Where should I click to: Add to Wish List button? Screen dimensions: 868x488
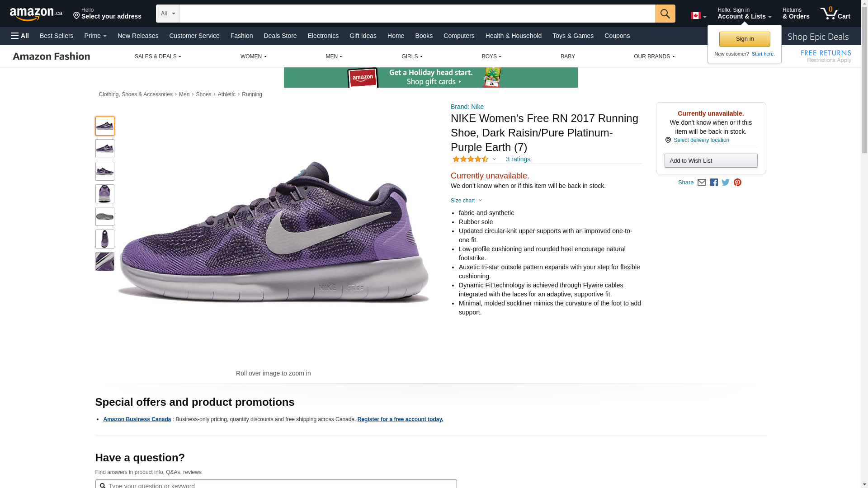coord(711,161)
